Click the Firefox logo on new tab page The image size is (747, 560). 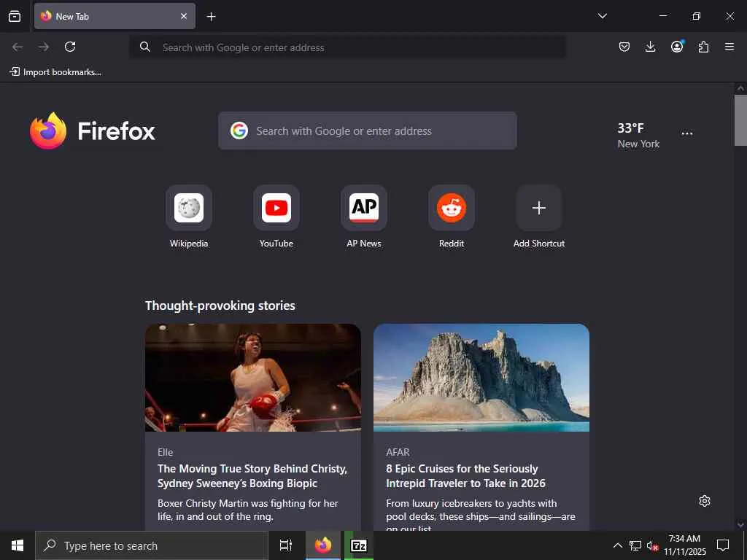[93, 131]
